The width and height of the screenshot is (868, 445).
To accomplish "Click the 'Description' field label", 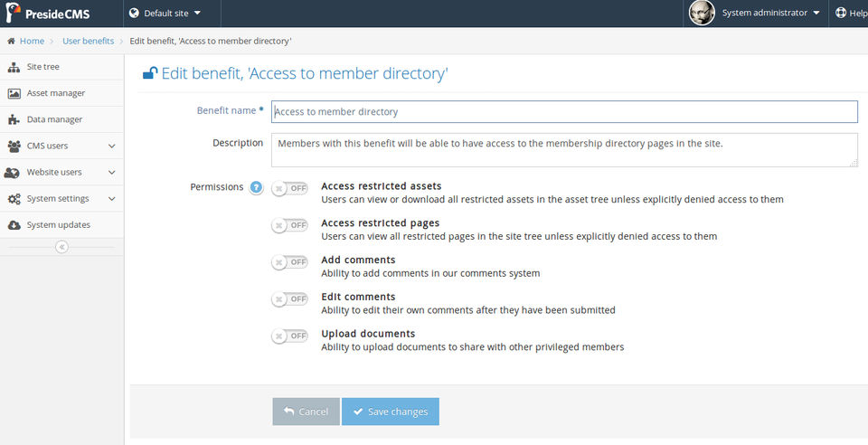I will 238,143.
